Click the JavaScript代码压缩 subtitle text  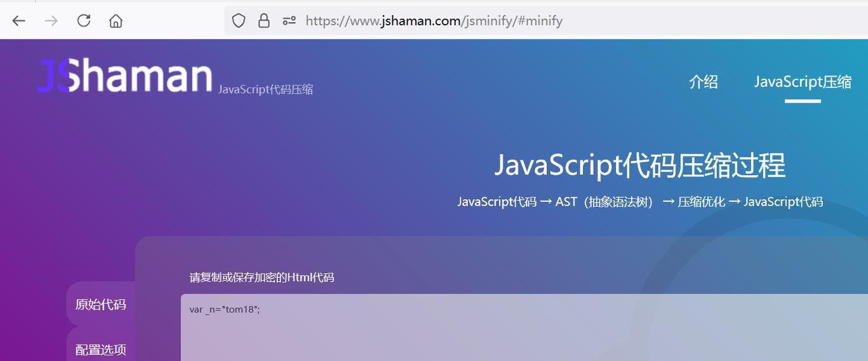click(x=265, y=89)
